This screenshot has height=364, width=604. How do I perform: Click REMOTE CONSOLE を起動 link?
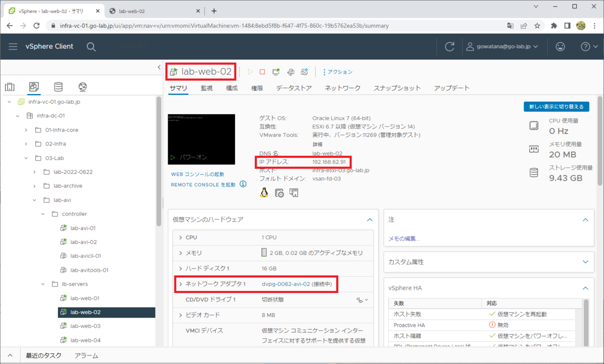point(203,185)
